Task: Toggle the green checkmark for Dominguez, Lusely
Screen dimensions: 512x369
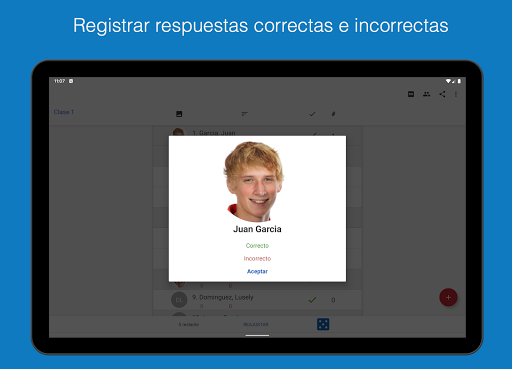Action: tap(312, 300)
